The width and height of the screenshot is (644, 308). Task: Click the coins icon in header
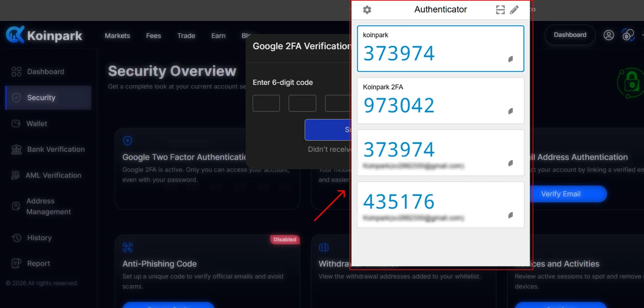click(628, 35)
